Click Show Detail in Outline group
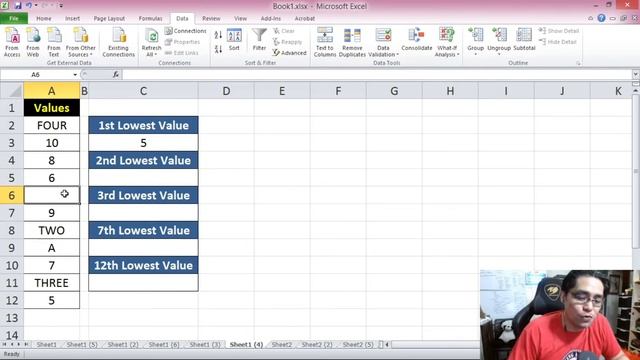The image size is (640, 360). coord(559,31)
